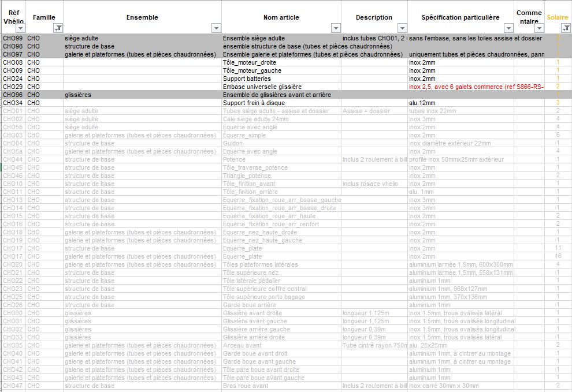Select reference cell CHO97
This screenshot has height=392, width=572.
point(13,54)
